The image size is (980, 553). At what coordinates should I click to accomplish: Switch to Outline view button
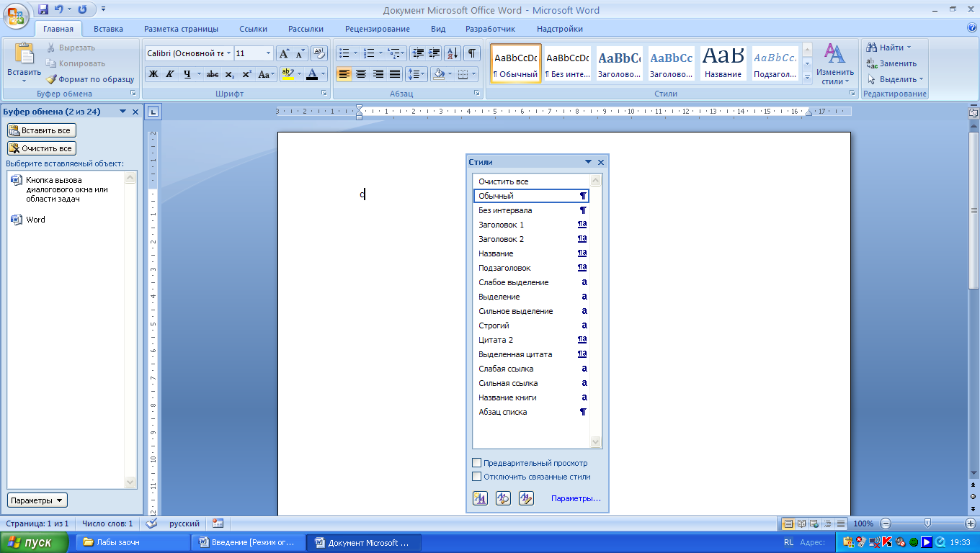coord(827,523)
